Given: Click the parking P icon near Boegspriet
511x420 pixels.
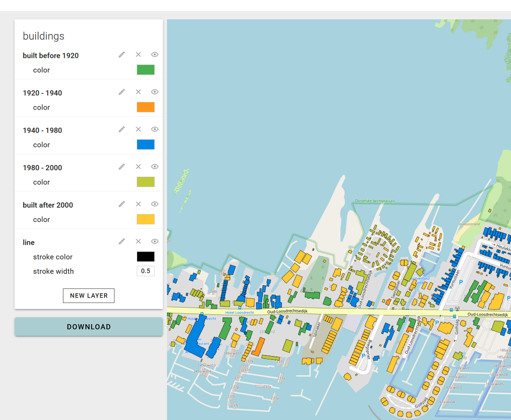Looking at the screenshot, I should [x=363, y=356].
